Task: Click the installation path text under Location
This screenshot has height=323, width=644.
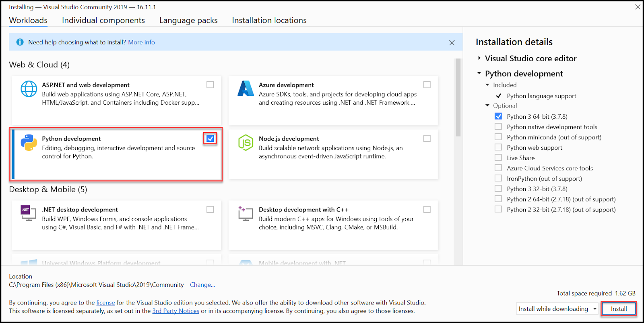Action: click(x=96, y=285)
